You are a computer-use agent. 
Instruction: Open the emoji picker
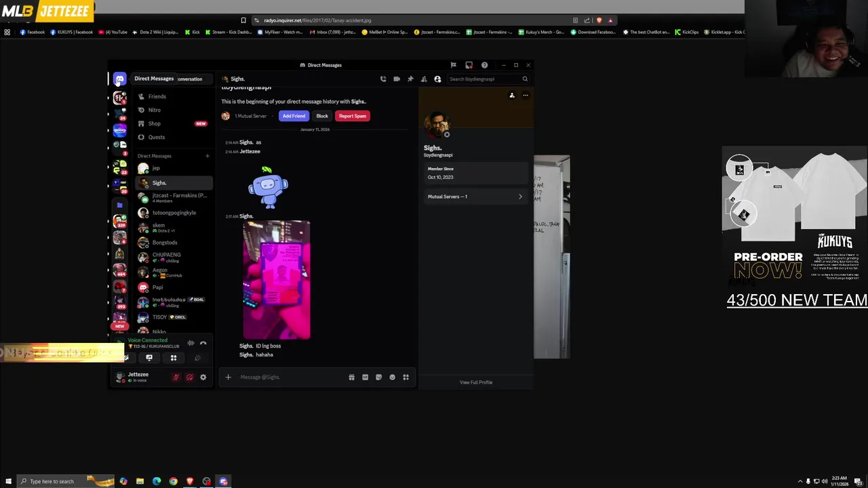392,377
